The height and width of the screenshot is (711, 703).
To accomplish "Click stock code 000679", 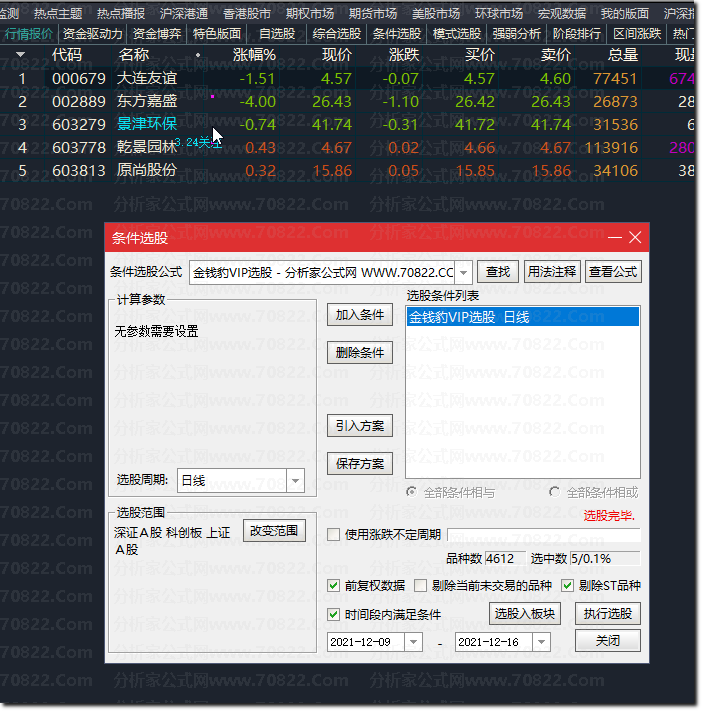I will coord(78,79).
